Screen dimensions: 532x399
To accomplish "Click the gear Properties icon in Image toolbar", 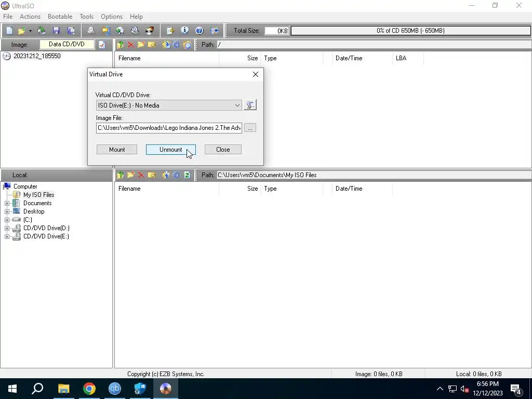I will click(177, 45).
